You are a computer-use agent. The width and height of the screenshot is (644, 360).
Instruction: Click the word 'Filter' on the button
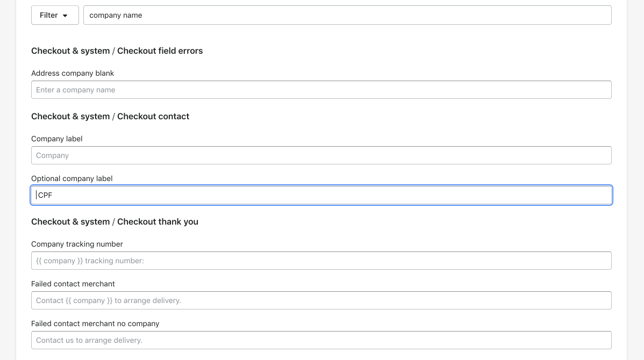point(48,15)
